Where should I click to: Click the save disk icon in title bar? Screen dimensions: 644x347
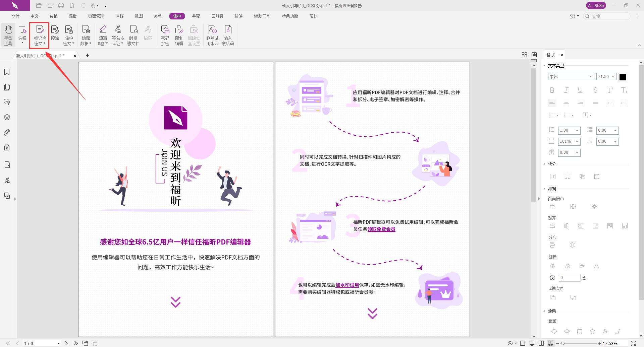point(50,5)
